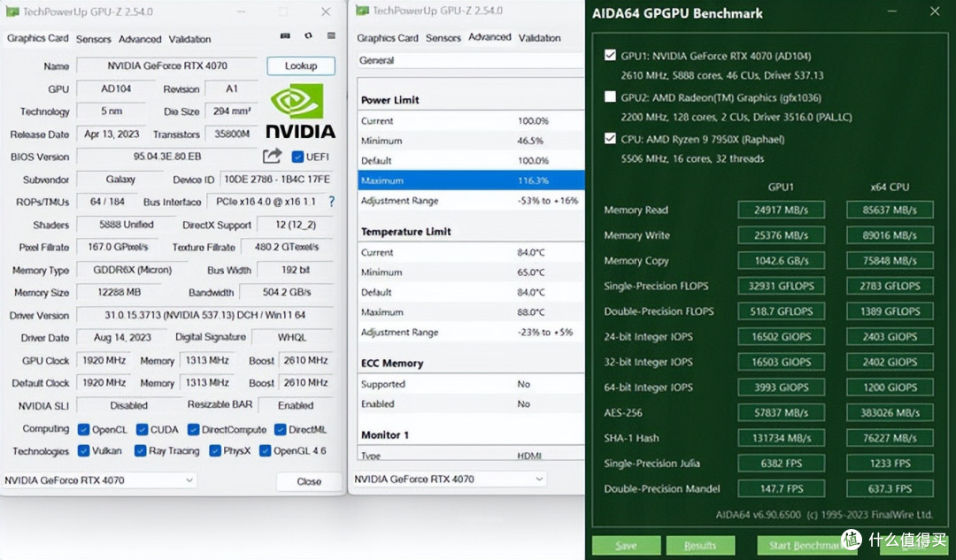Click the Driver Version field
The height and width of the screenshot is (560, 956).
point(204,315)
